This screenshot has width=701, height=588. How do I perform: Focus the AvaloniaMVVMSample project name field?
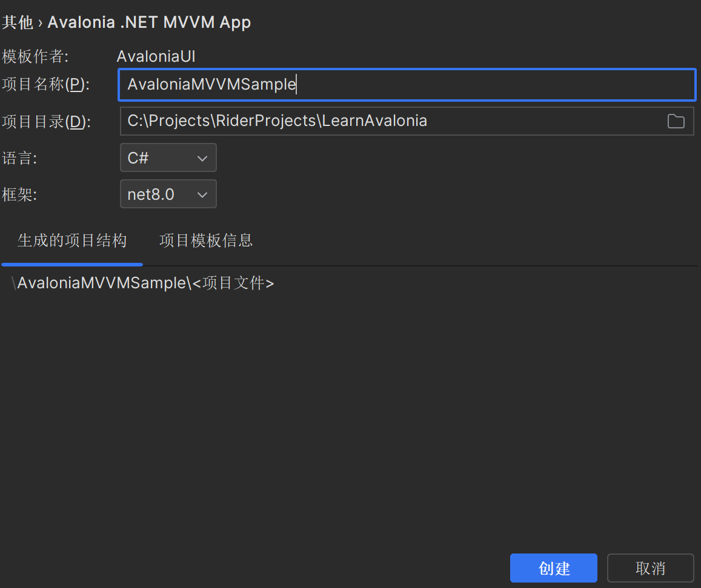click(x=406, y=84)
